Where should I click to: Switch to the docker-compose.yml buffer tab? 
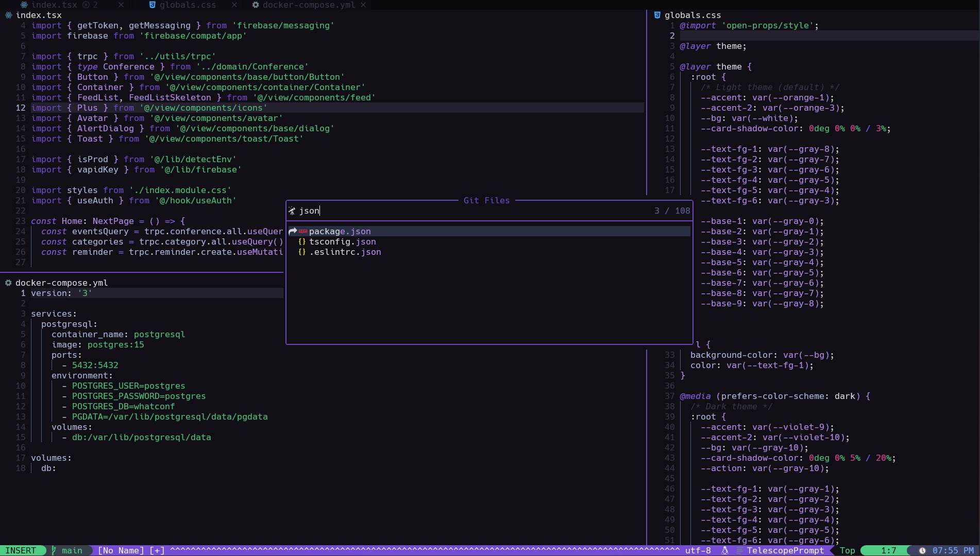pos(309,5)
